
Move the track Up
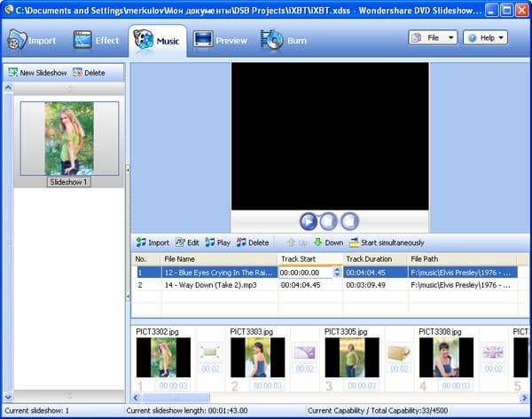[x=297, y=242]
